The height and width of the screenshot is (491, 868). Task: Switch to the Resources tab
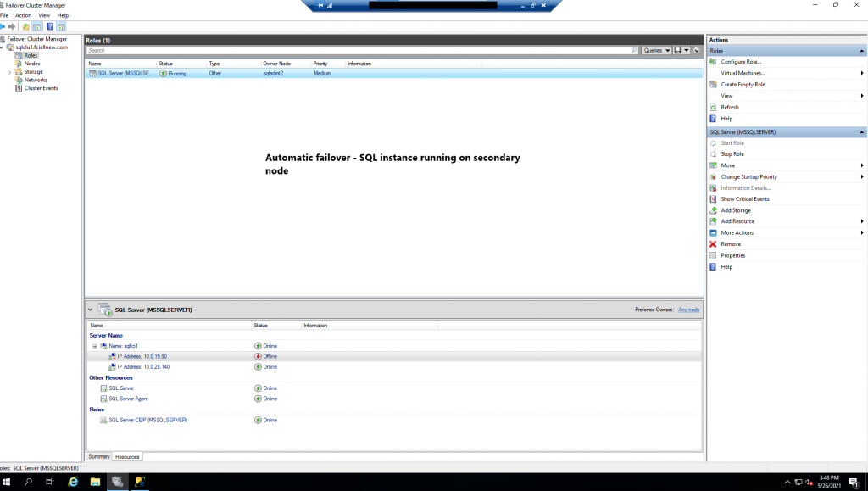coord(127,456)
